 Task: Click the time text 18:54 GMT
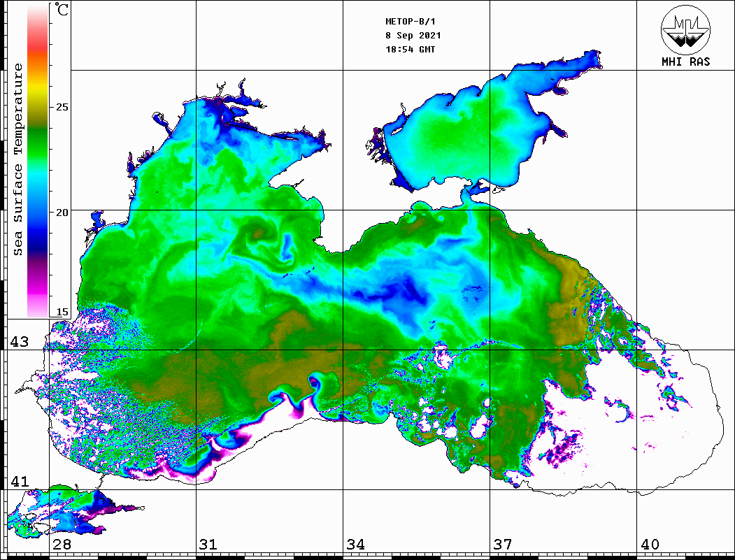(410, 49)
